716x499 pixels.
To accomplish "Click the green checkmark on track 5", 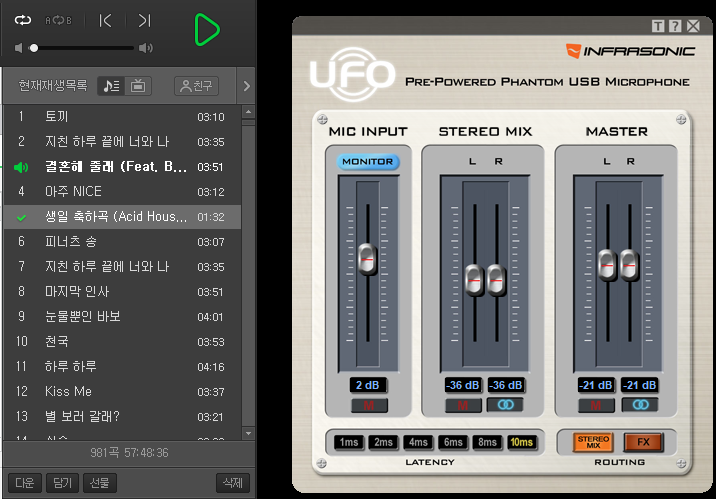I will tap(21, 218).
